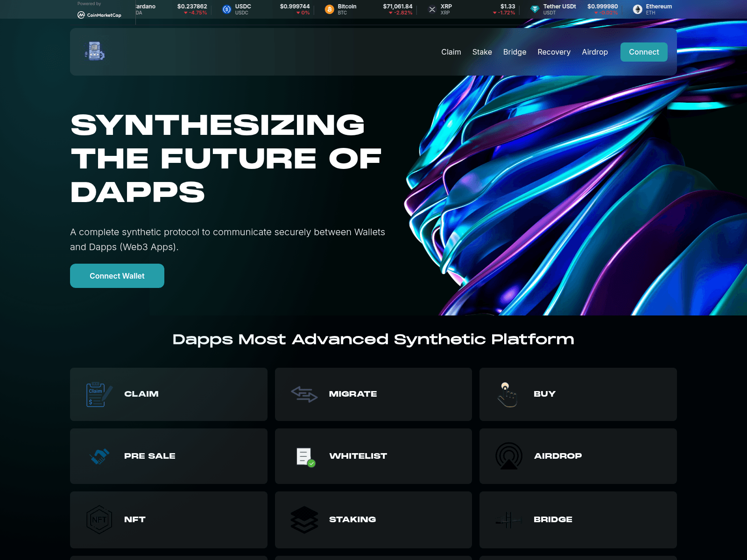Click the Airdrop broadcast signal icon
This screenshot has width=747, height=560.
[508, 456]
